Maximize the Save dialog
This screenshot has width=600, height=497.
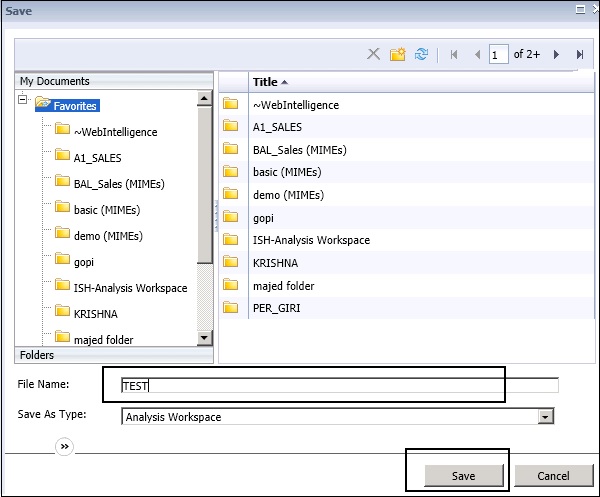pyautogui.click(x=580, y=10)
